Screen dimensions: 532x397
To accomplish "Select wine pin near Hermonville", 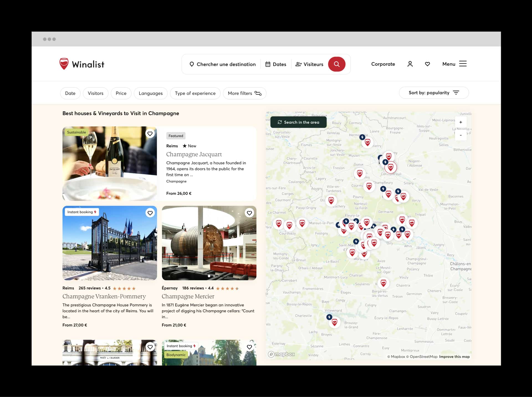I will click(368, 143).
